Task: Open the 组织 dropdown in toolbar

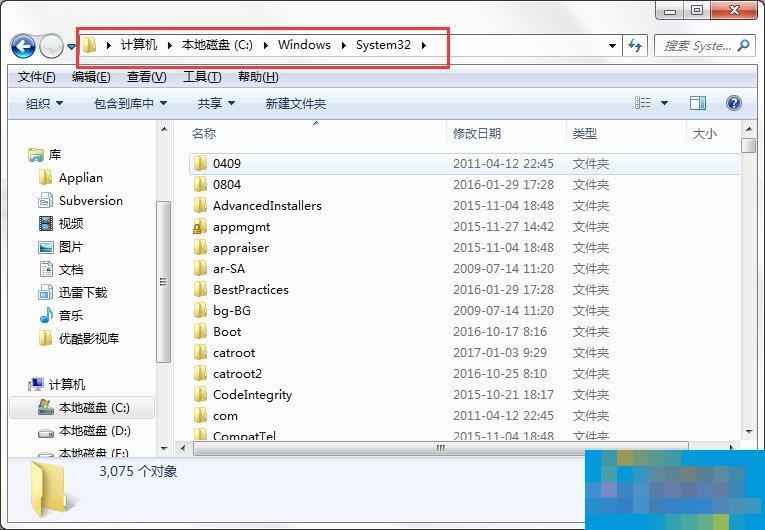Action: click(x=44, y=103)
